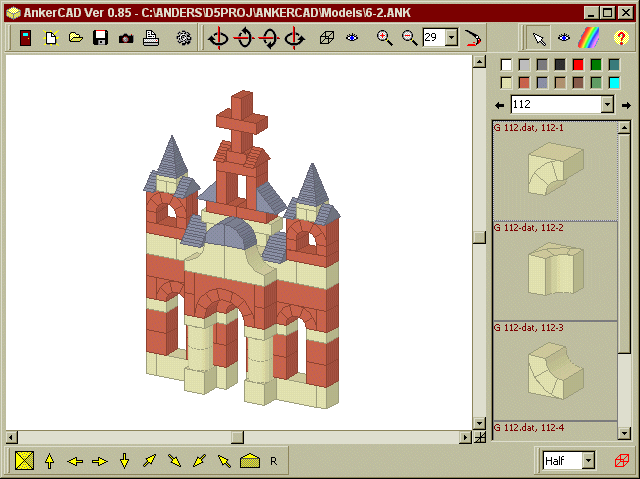
Task: Select stone thumbnail 112-3
Action: tap(555, 371)
